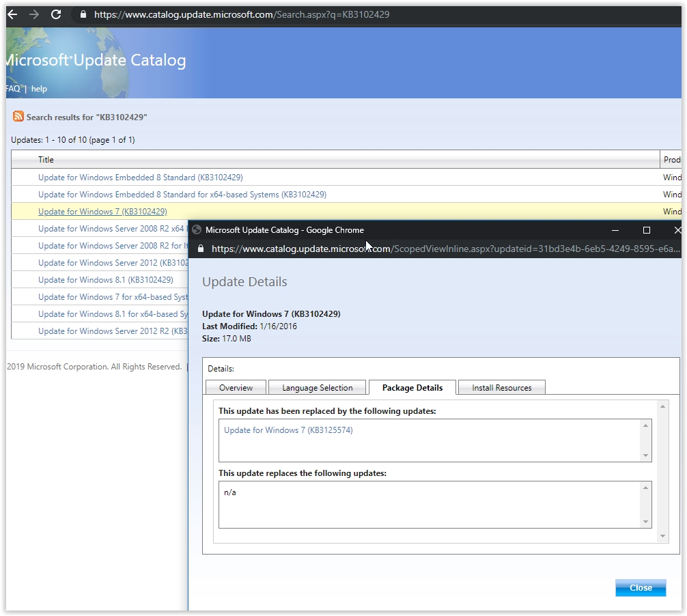The image size is (687, 616).
Task: Open Update for Windows Embedded 8 Standard (KB3102429)
Action: coord(140,178)
